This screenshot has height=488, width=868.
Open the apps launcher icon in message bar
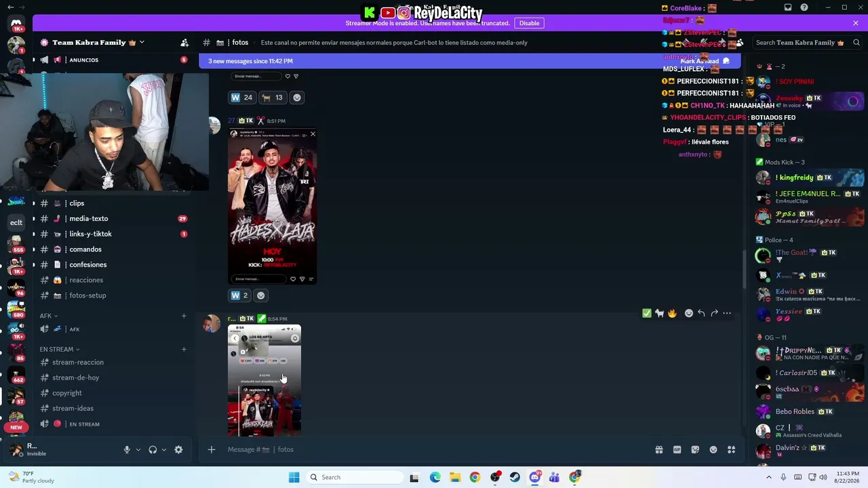[732, 449]
